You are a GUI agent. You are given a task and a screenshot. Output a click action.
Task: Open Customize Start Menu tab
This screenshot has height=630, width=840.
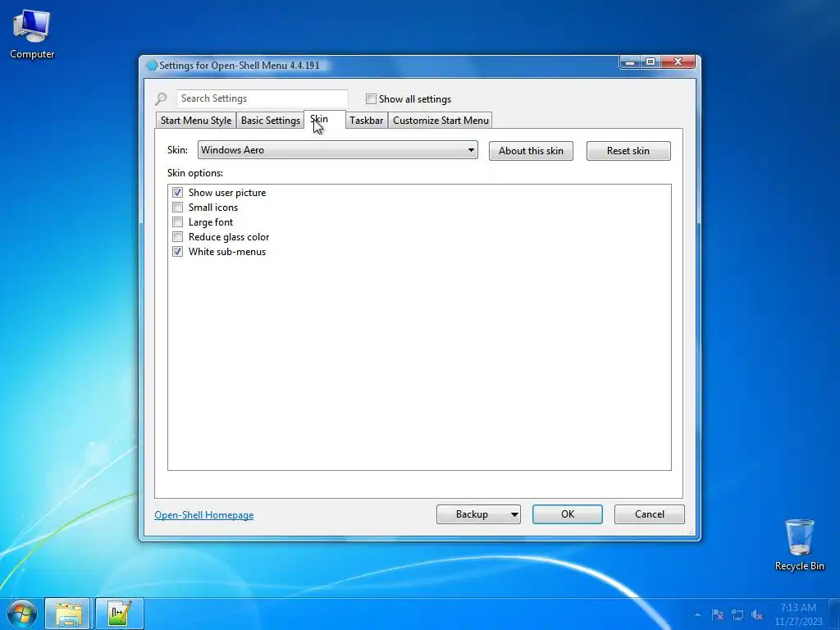tap(441, 121)
